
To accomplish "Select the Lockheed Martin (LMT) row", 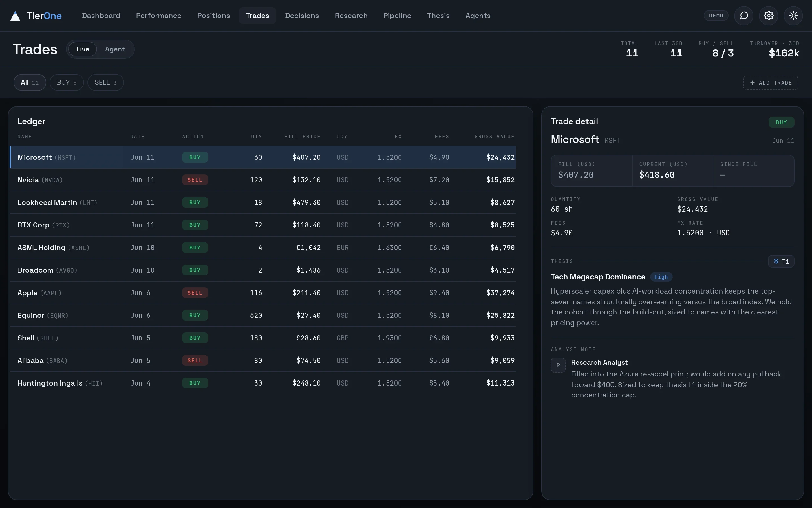I will point(263,202).
